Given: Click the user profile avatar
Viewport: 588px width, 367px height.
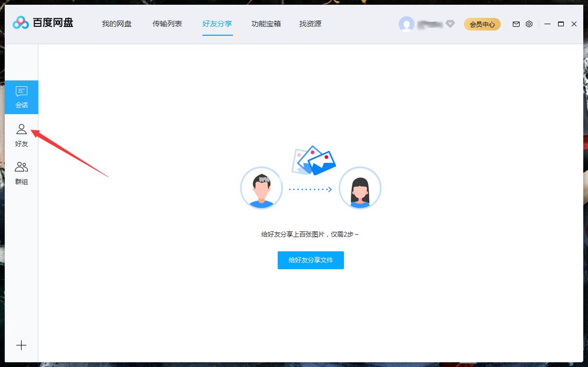Looking at the screenshot, I should pyautogui.click(x=407, y=24).
